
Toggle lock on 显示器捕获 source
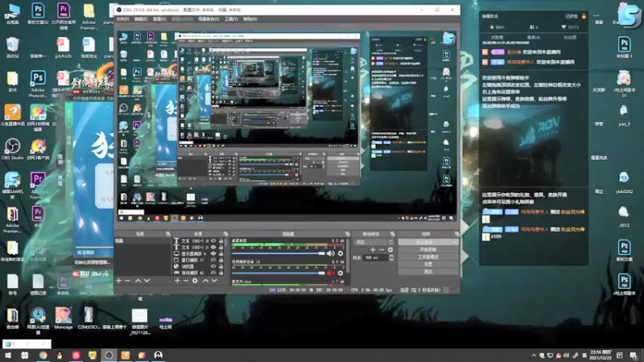(x=221, y=253)
